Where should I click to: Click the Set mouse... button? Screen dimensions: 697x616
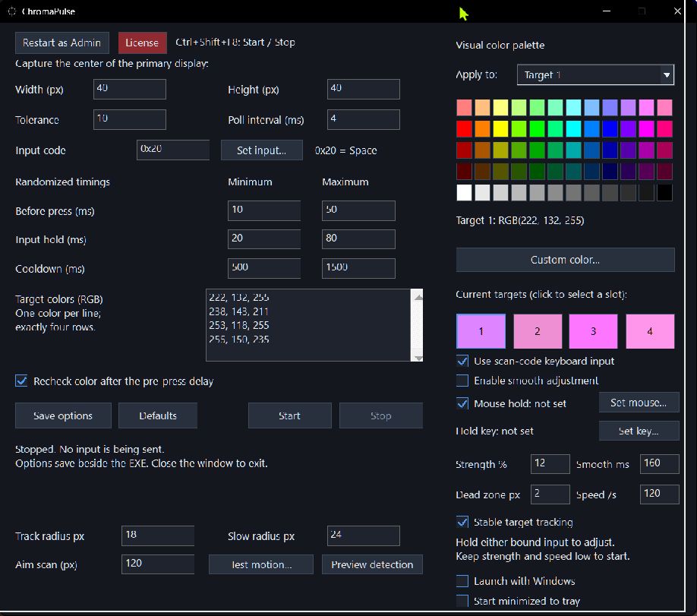tap(639, 403)
